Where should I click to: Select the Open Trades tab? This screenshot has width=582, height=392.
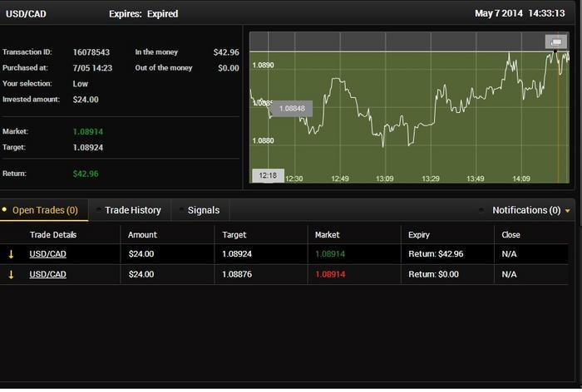click(x=45, y=211)
